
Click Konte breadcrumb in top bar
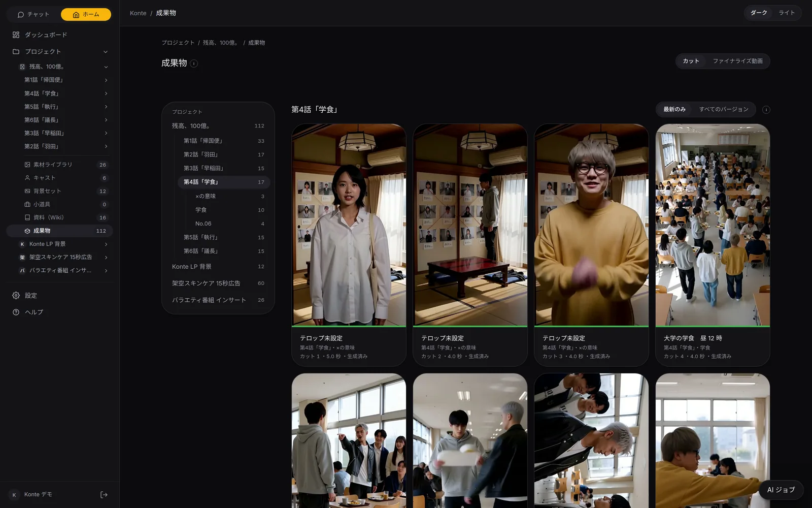[138, 13]
